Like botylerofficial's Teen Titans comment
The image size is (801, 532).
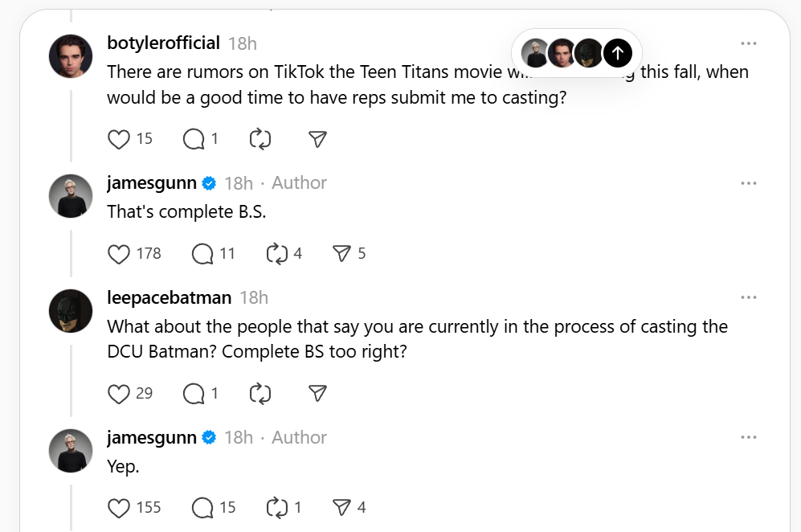click(119, 139)
